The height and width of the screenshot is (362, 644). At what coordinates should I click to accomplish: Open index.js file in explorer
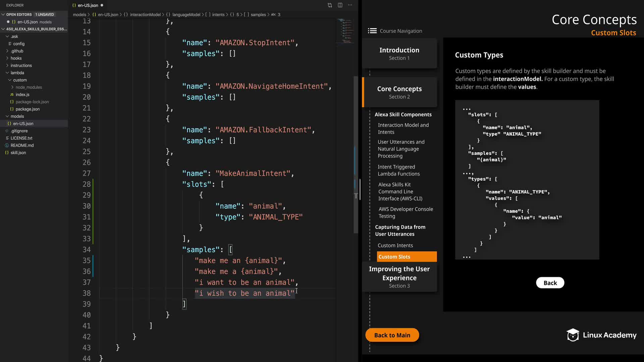point(22,95)
